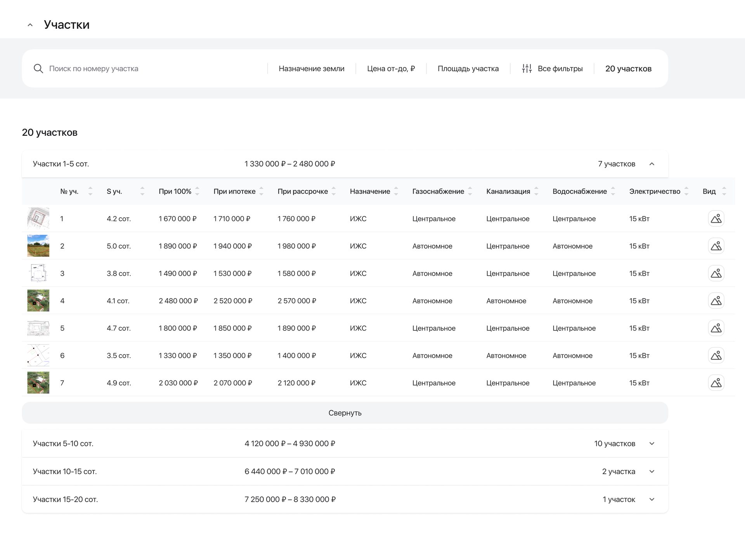Sort by Канализация column arrows

[x=536, y=191]
